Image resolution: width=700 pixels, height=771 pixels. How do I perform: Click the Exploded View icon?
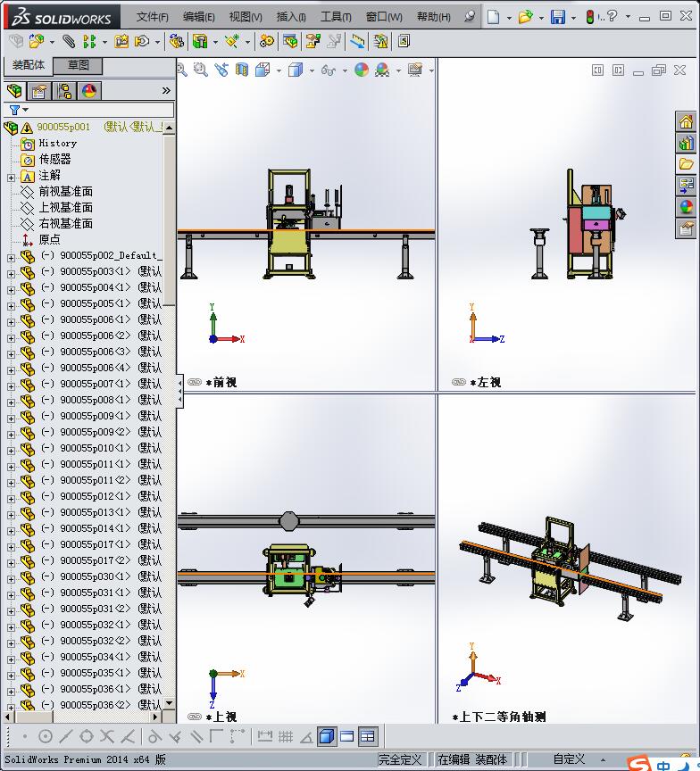pyautogui.click(x=312, y=41)
